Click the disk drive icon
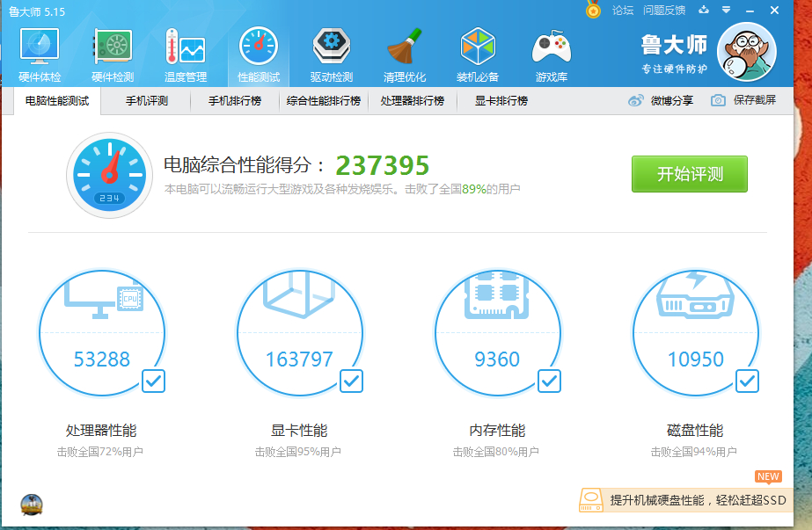 point(695,294)
